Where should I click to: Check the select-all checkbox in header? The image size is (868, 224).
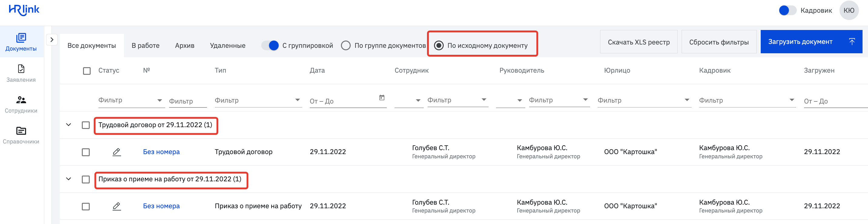[x=87, y=71]
